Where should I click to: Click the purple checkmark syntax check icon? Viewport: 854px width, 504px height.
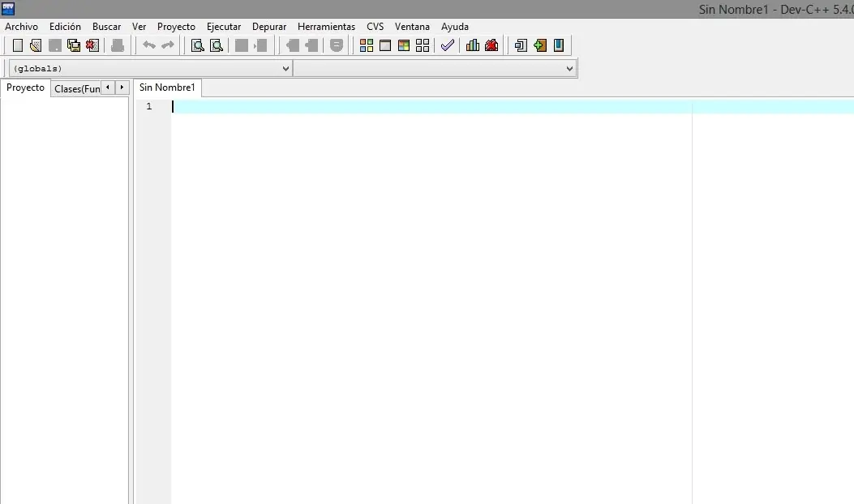coord(448,45)
